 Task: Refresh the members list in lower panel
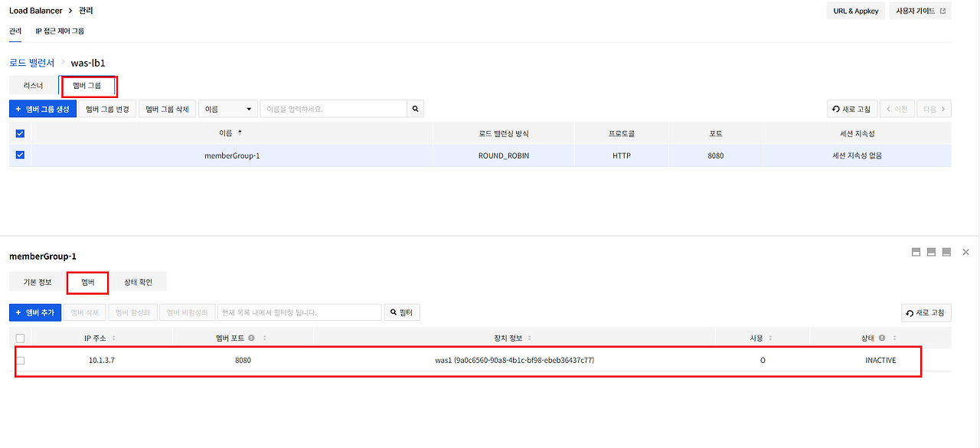[926, 312]
